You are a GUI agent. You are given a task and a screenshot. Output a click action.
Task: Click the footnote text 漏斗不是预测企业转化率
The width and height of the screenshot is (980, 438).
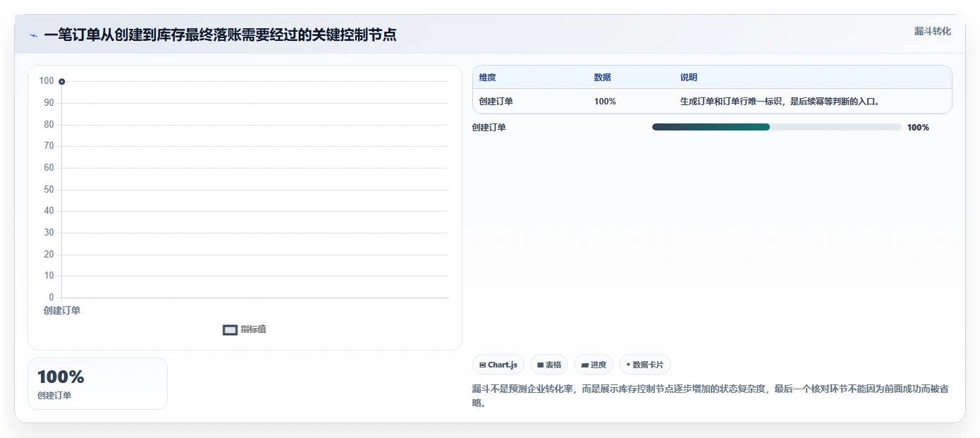click(712, 396)
